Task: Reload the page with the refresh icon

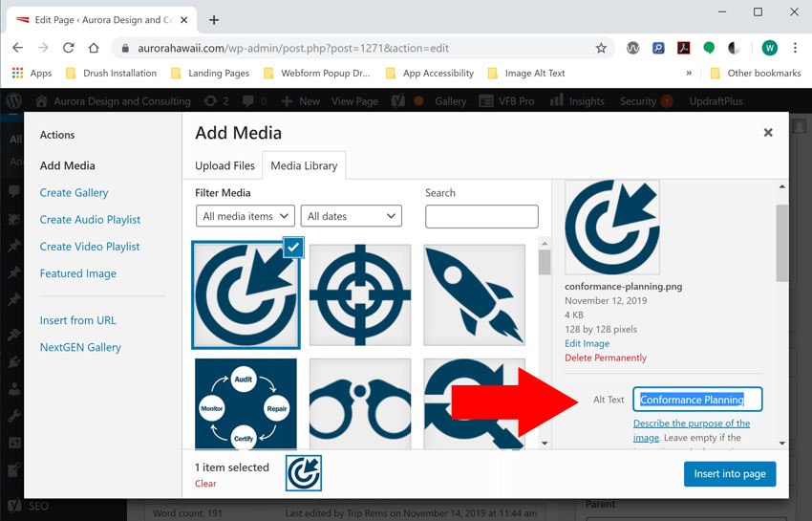Action: (x=69, y=48)
